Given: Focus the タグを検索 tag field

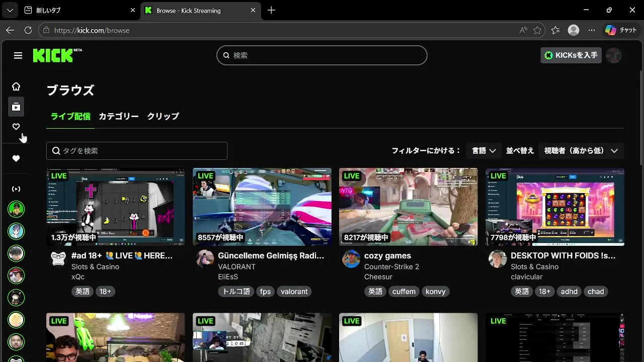Looking at the screenshot, I should click(137, 151).
